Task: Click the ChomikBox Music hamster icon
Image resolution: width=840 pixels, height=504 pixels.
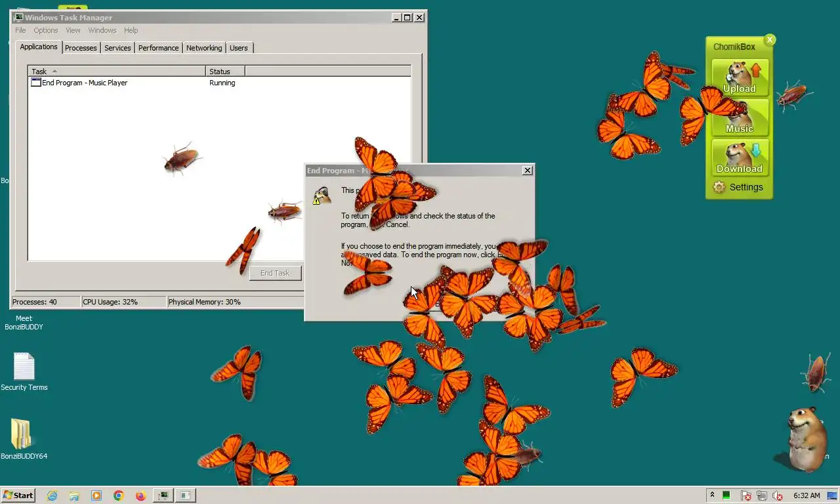Action: coord(740,117)
